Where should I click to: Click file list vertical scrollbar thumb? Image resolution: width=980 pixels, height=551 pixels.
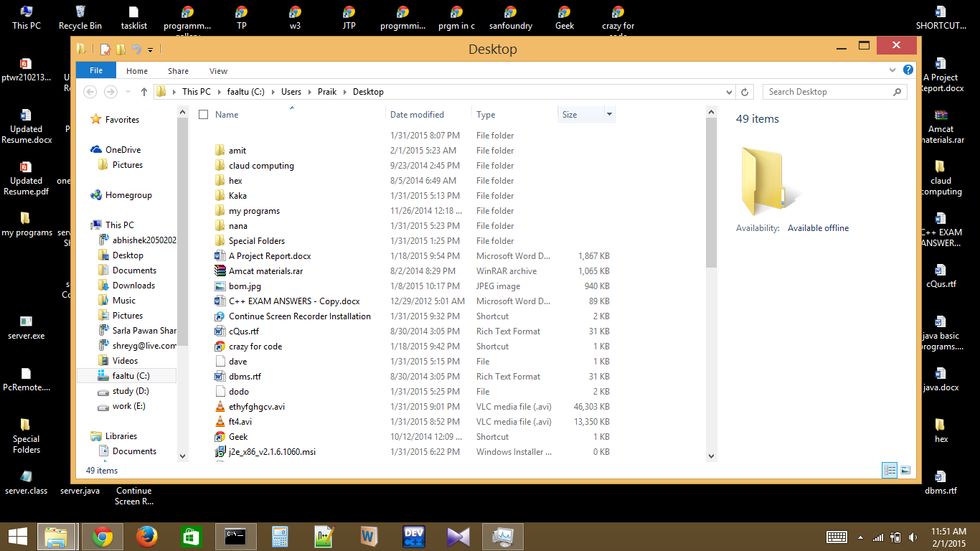pos(711,192)
